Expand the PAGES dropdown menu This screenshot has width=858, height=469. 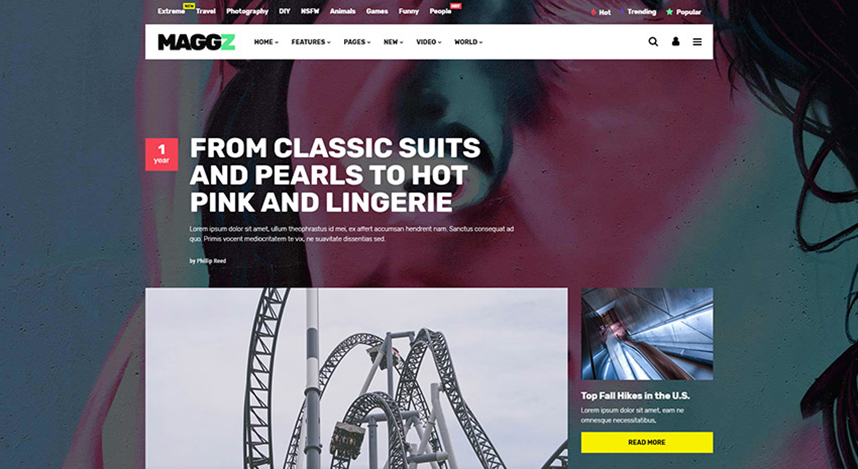tap(357, 42)
